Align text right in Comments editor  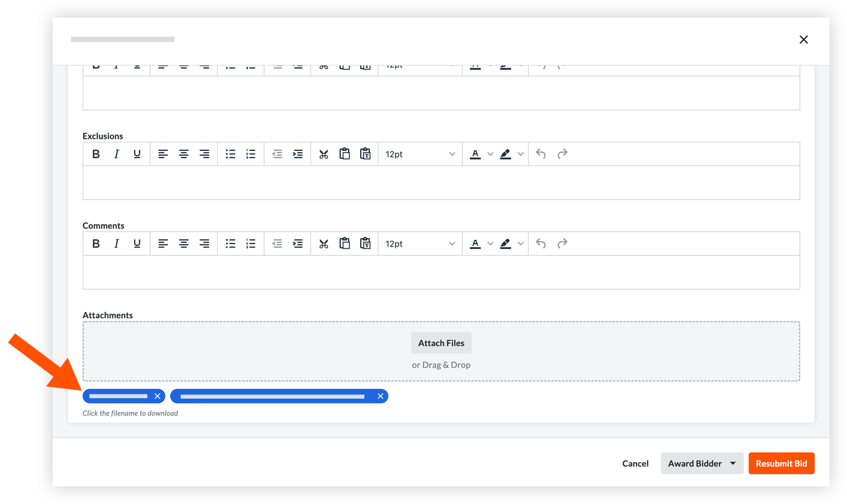[x=204, y=244]
